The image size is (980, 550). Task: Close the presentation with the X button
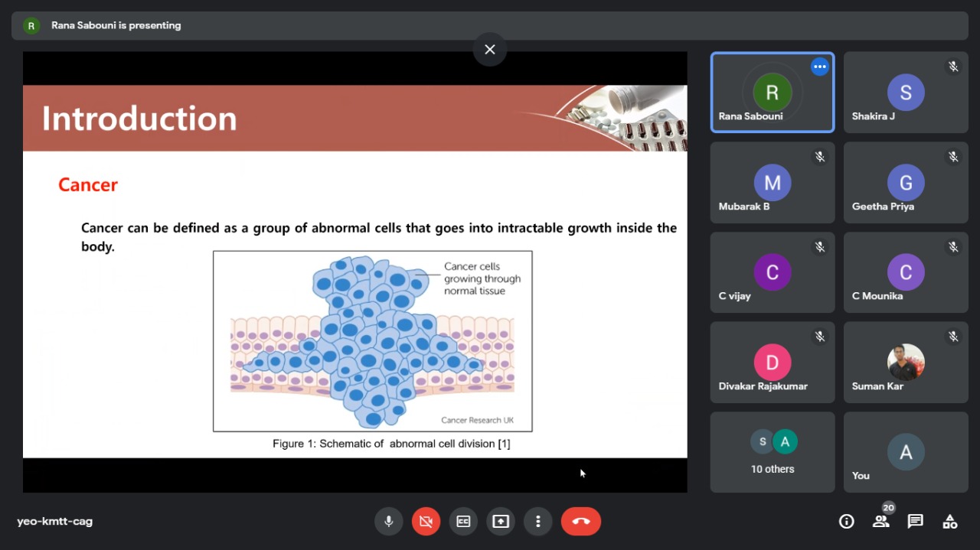[x=490, y=50]
